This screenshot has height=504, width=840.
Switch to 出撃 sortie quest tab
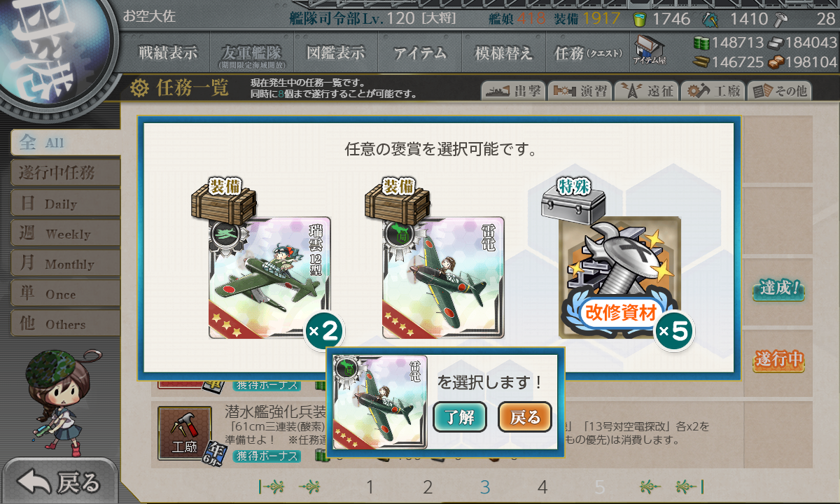point(512,91)
